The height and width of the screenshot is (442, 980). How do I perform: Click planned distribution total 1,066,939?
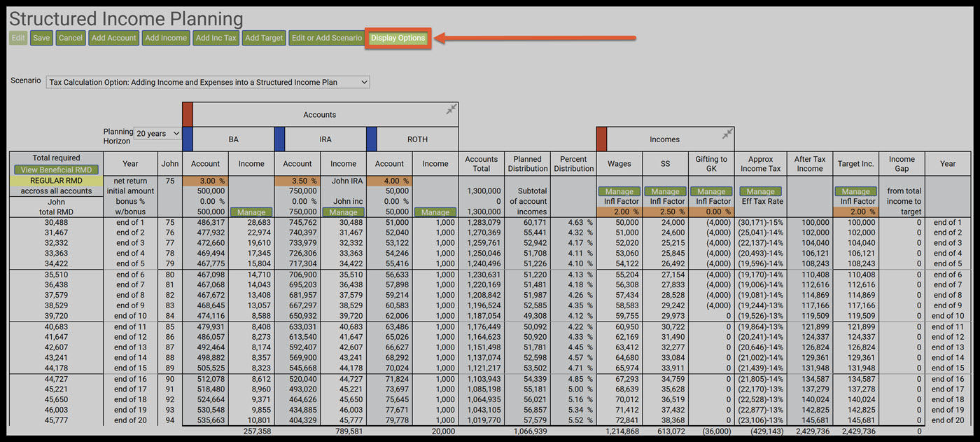click(530, 431)
